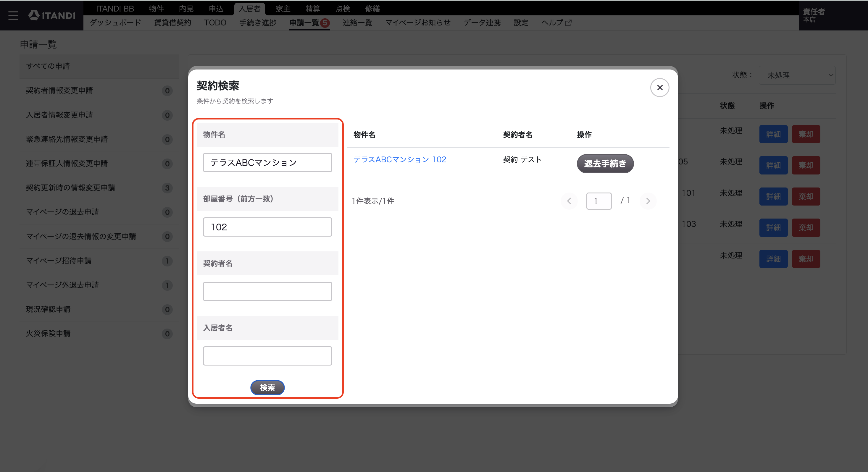Open the 状態 未処理 dropdown
Image resolution: width=868 pixels, height=472 pixels.
coord(797,75)
